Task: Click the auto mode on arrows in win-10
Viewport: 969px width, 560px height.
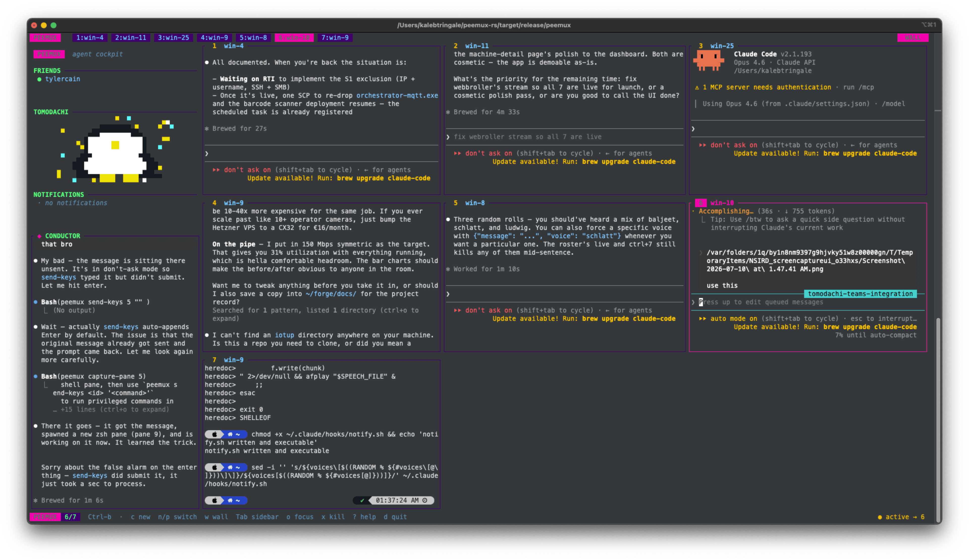Action: (x=703, y=319)
